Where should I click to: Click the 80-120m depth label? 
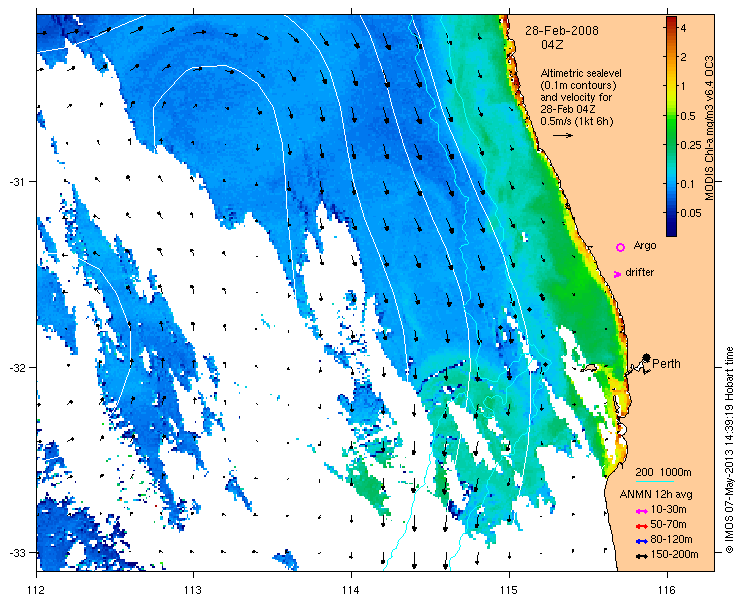tap(671, 540)
